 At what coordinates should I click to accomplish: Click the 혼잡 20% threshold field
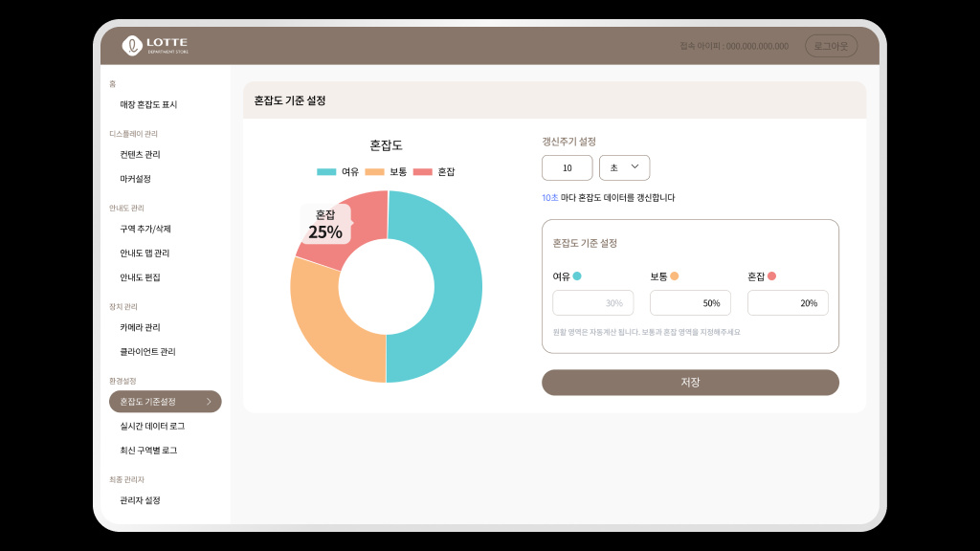pos(788,303)
